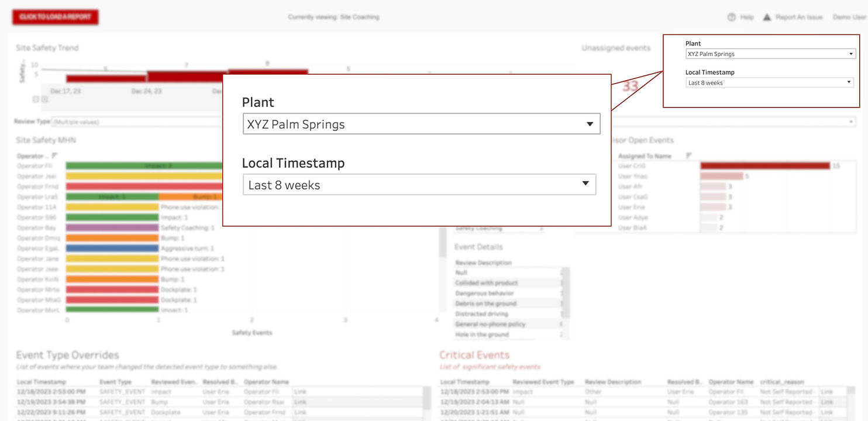Image resolution: width=868 pixels, height=421 pixels.
Task: Click the second small chart control under the Safety axis
Action: coord(44,99)
